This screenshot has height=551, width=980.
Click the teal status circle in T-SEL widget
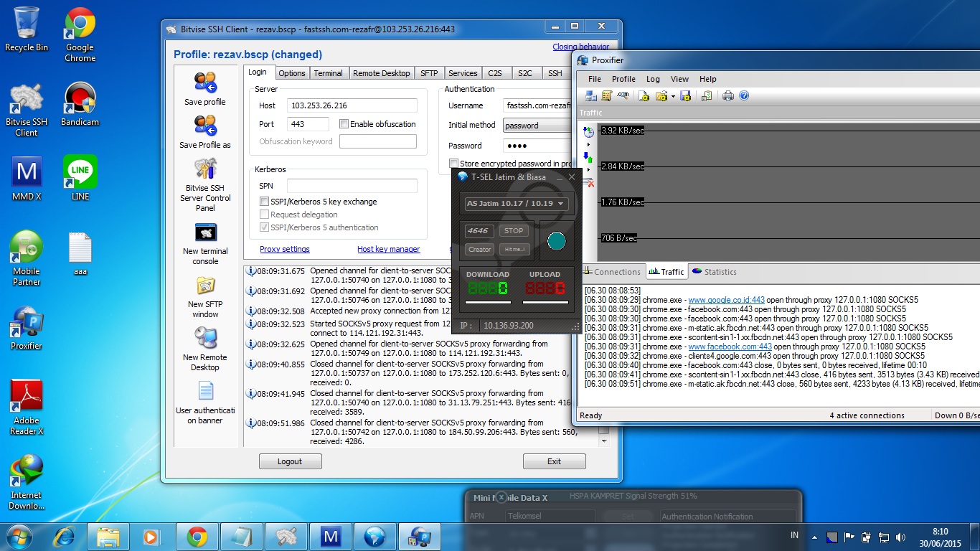pos(557,241)
